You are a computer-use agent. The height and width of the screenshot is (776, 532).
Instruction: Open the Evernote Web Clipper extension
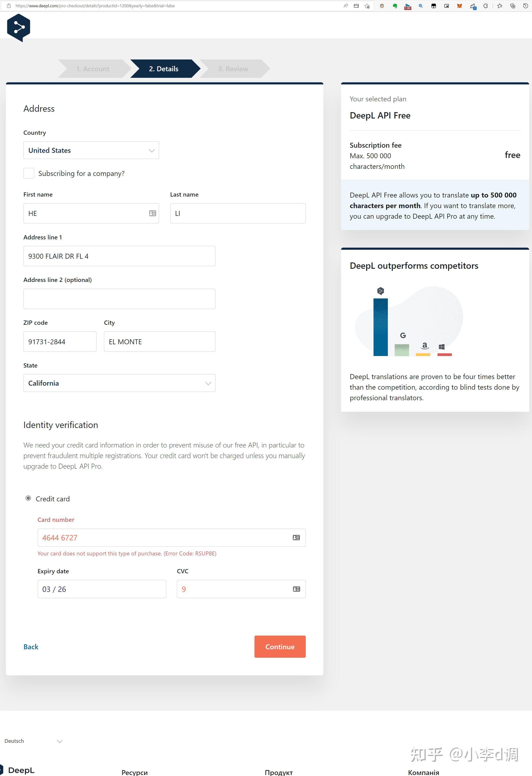coord(395,6)
